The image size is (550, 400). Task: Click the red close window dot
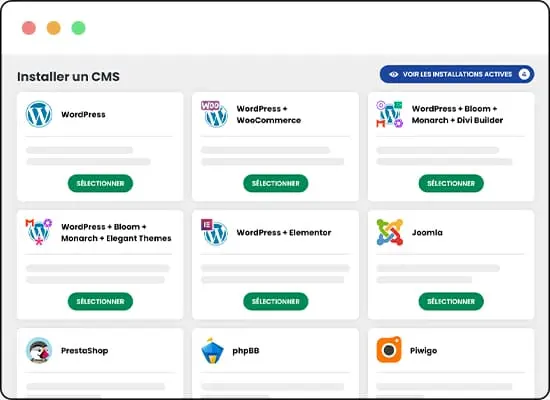(29, 28)
